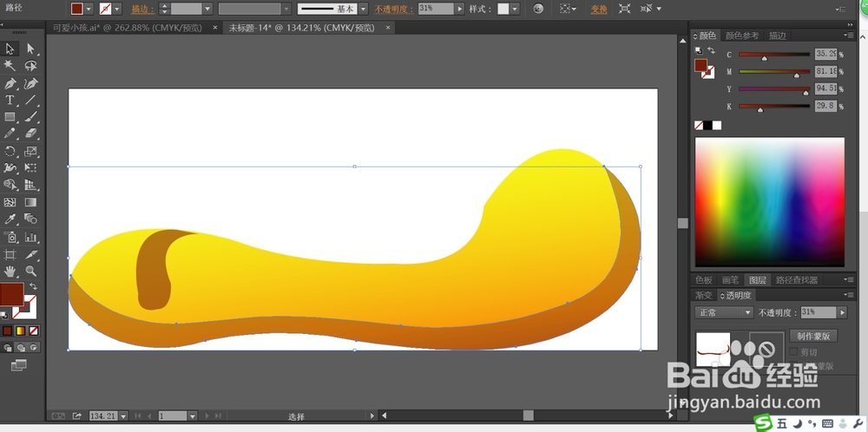This screenshot has width=868, height=432.
Task: Pick a color from the spectrum ramp
Action: [x=769, y=202]
